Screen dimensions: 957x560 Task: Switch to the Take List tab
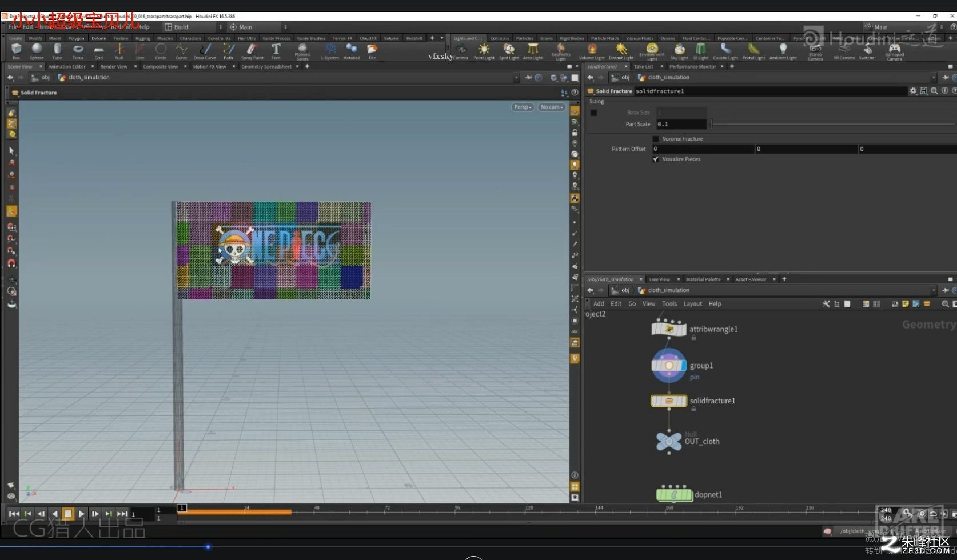coord(643,67)
